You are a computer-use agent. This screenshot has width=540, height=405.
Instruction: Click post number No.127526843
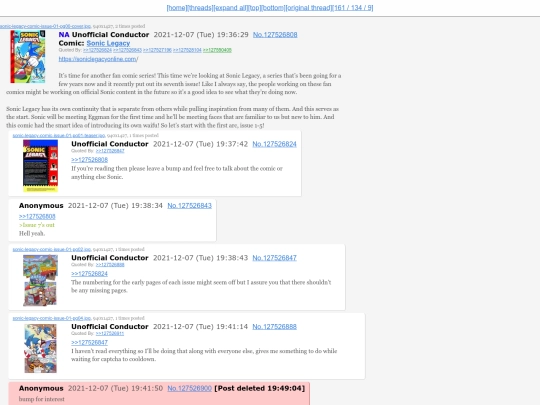(x=190, y=206)
